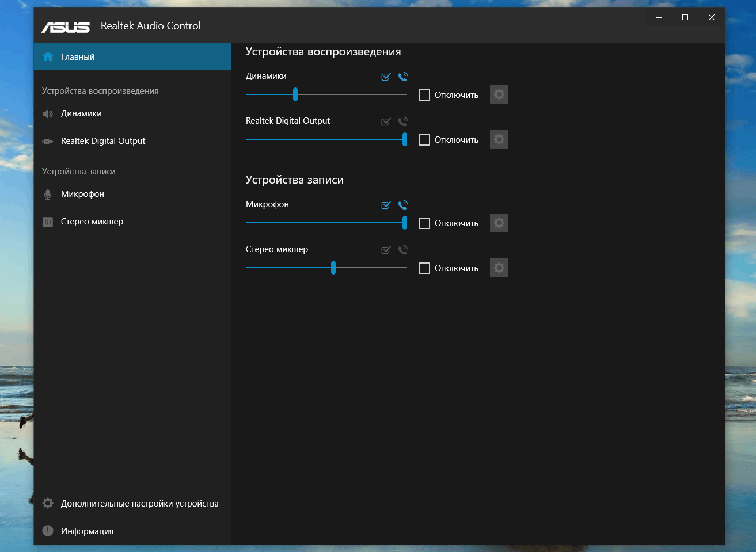Screen dimensions: 756x552
Task: Close the Realtek Audio Control window
Action: click(712, 17)
